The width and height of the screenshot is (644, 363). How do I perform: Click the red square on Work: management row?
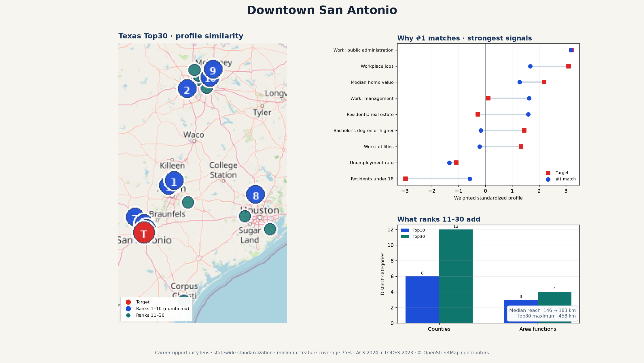point(488,98)
